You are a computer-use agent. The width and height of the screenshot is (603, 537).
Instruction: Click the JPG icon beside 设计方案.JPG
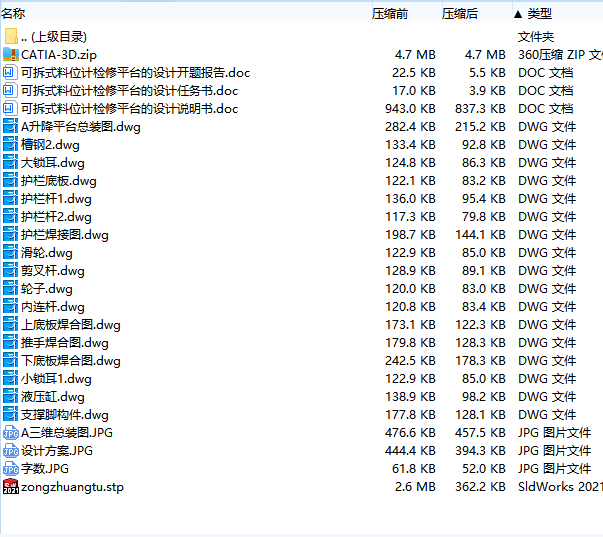pyautogui.click(x=11, y=451)
